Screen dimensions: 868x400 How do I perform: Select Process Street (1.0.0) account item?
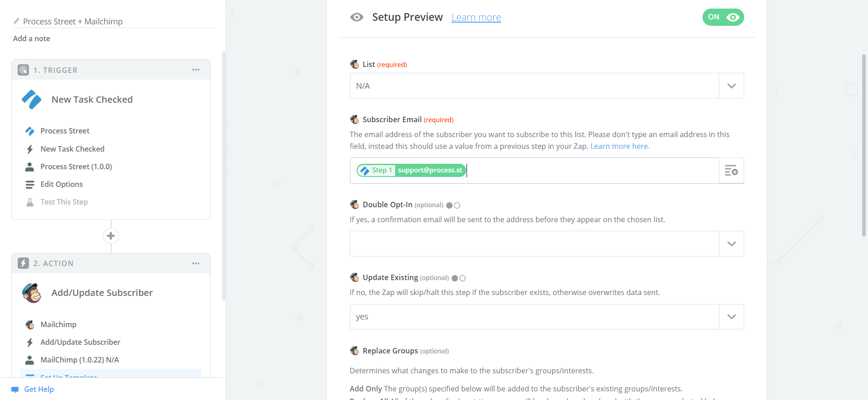click(76, 167)
